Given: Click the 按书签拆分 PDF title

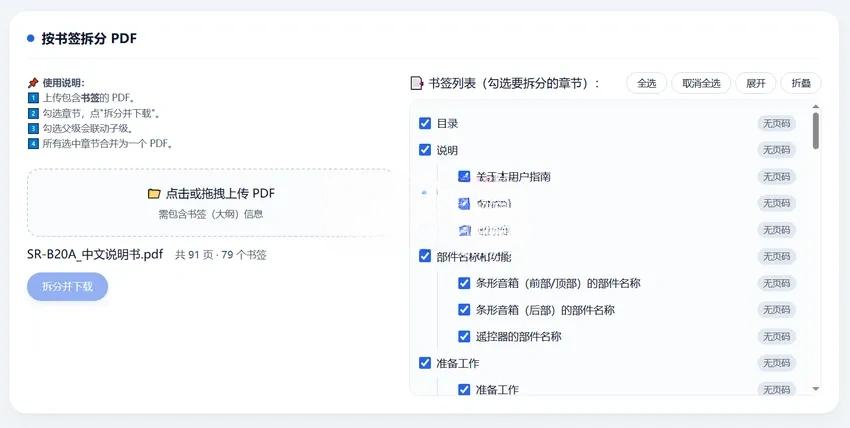Looking at the screenshot, I should pyautogui.click(x=89, y=38).
